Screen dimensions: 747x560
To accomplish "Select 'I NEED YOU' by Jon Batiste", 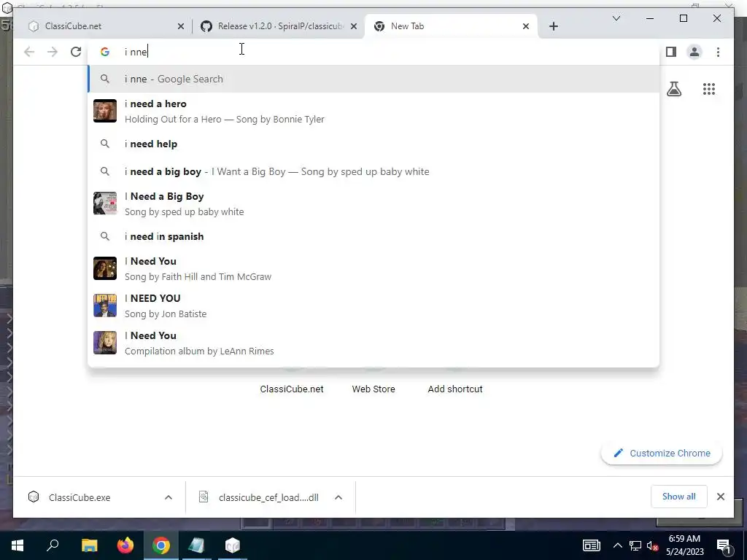I will [x=373, y=306].
